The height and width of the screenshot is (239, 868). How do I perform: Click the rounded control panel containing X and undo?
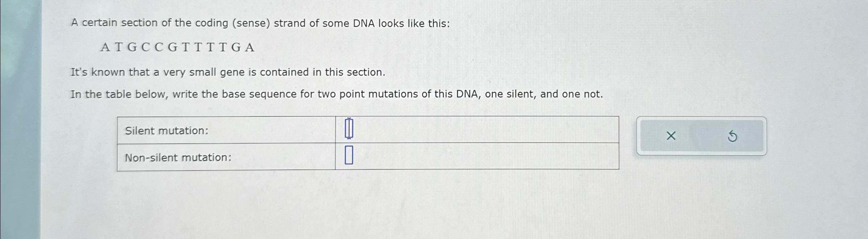pyautogui.click(x=701, y=135)
